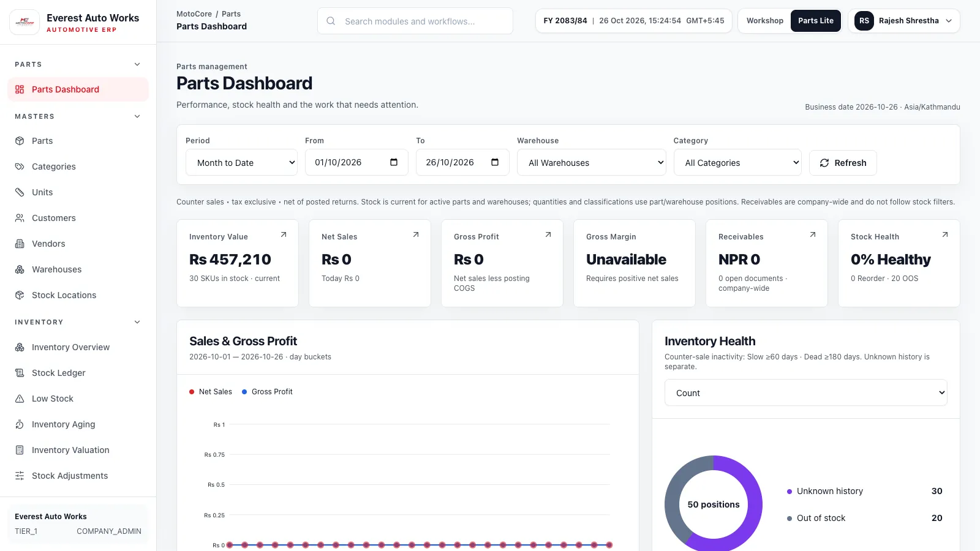Open the Stock Ledger sidebar item

(78, 373)
